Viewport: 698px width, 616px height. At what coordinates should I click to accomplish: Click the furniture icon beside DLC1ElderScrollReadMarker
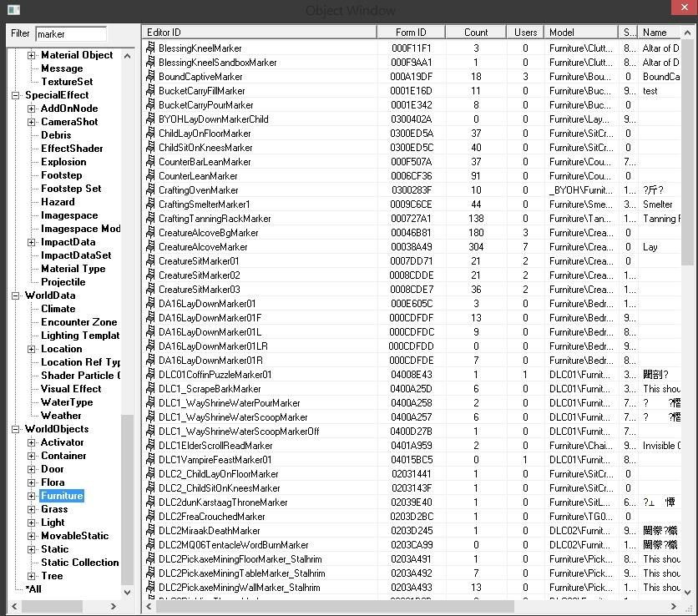pyautogui.click(x=150, y=446)
